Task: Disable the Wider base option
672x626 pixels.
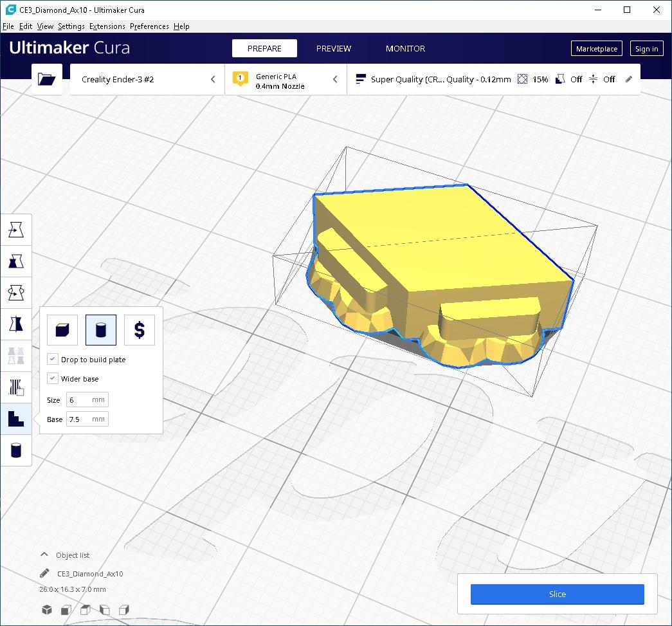Action: [x=52, y=378]
